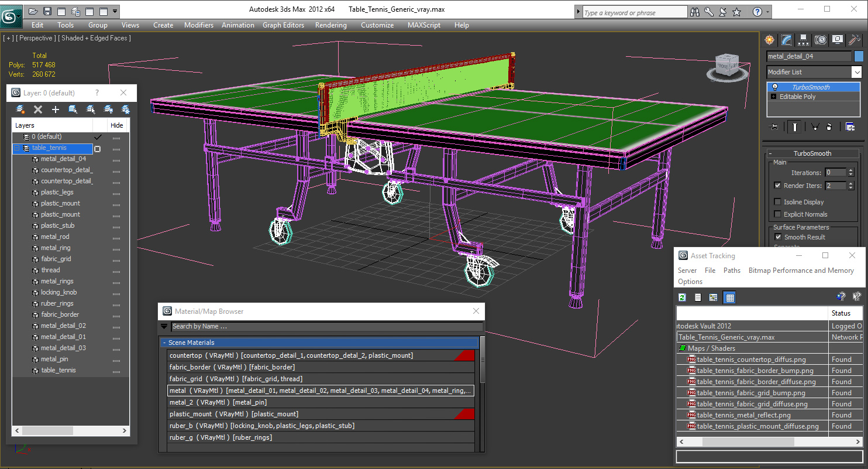Click Refresh icon in Asset Tracking toolbar
Viewport: 868px width, 469px height.
pyautogui.click(x=682, y=297)
